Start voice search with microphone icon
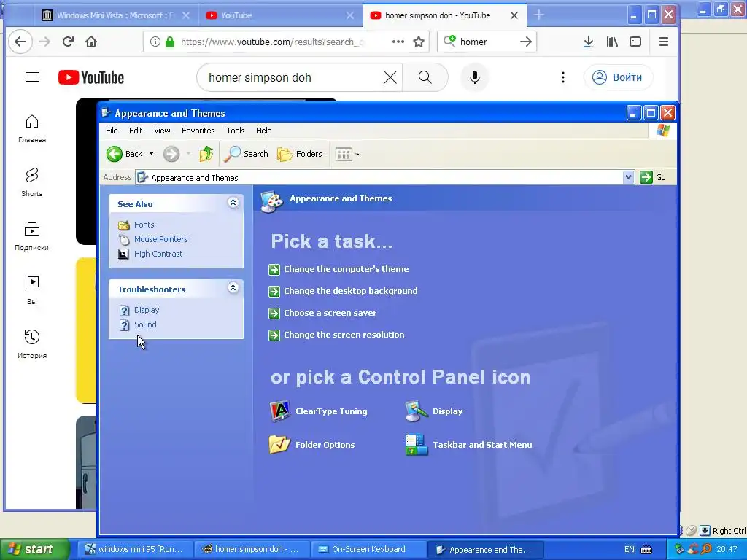This screenshot has height=560, width=747. 474,77
